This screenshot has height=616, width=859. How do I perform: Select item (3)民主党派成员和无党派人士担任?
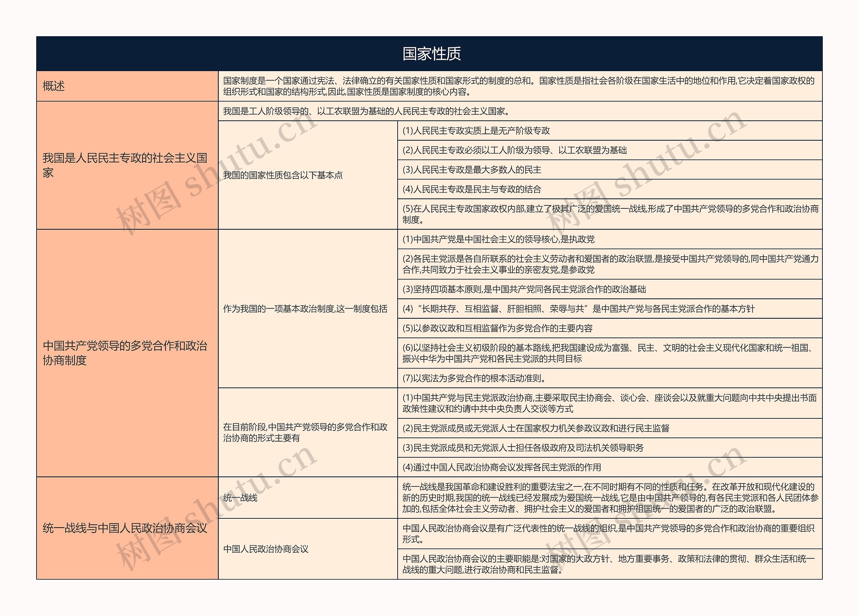(x=610, y=448)
